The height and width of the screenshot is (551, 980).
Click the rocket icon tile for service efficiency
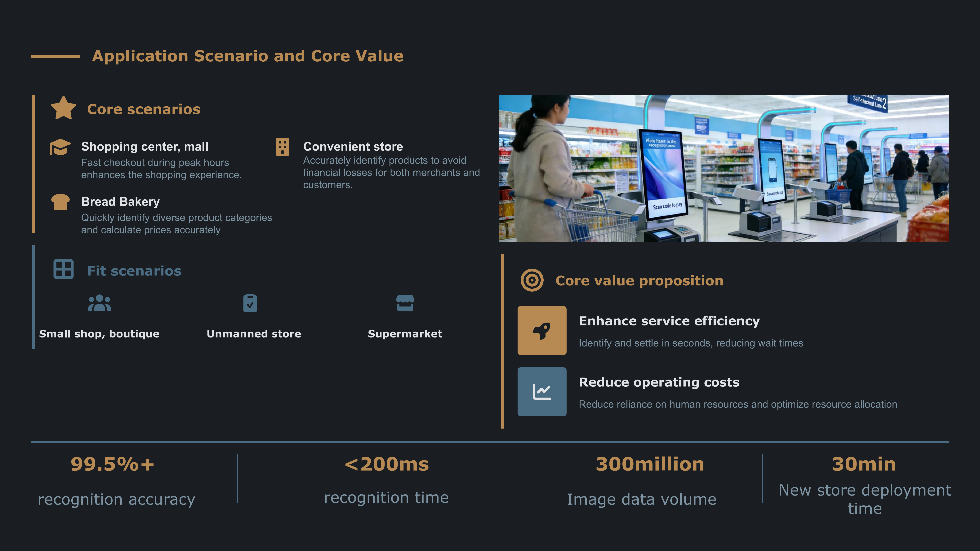pos(542,330)
